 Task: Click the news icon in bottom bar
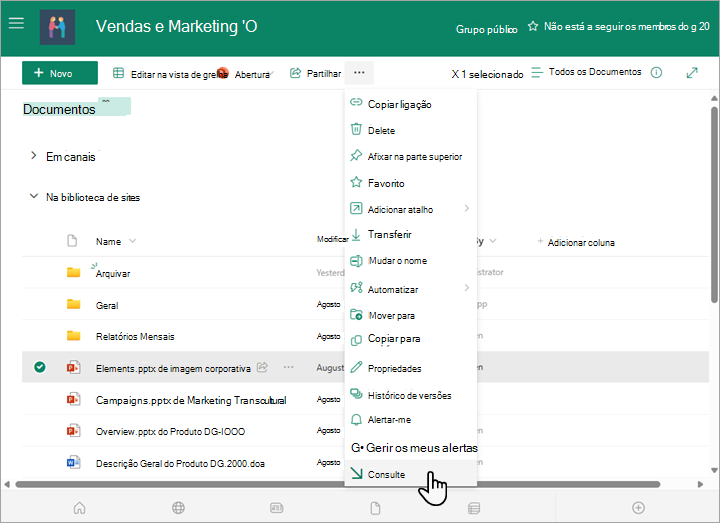pos(276,508)
